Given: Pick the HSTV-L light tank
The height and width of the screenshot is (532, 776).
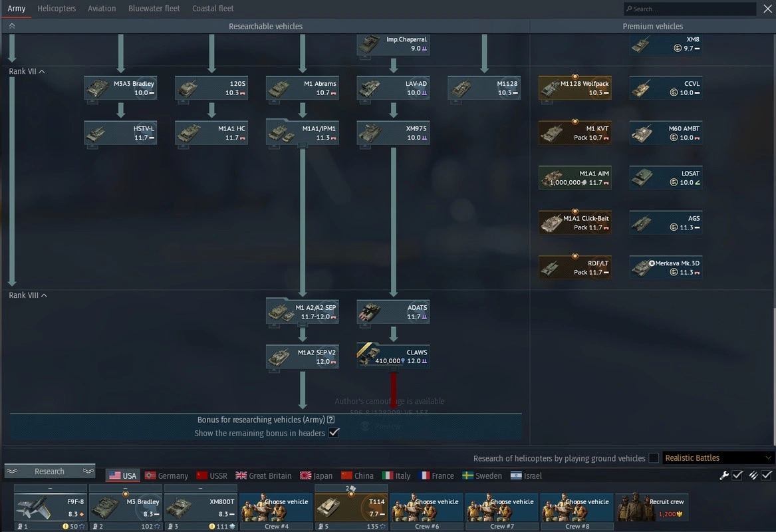Looking at the screenshot, I should 120,133.
